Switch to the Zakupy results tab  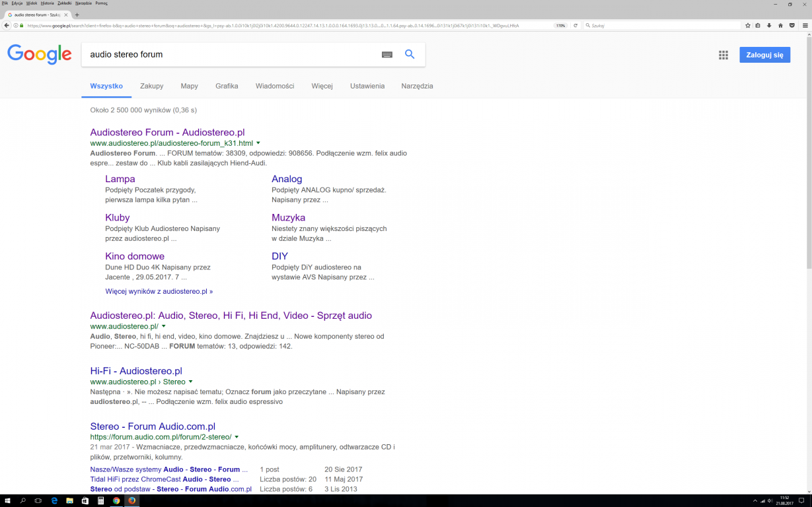(x=152, y=86)
